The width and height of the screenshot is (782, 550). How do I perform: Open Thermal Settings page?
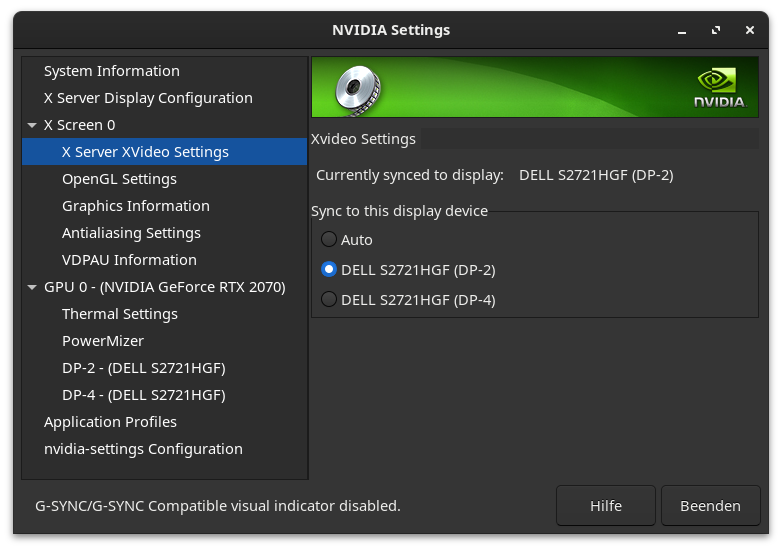(x=165, y=314)
